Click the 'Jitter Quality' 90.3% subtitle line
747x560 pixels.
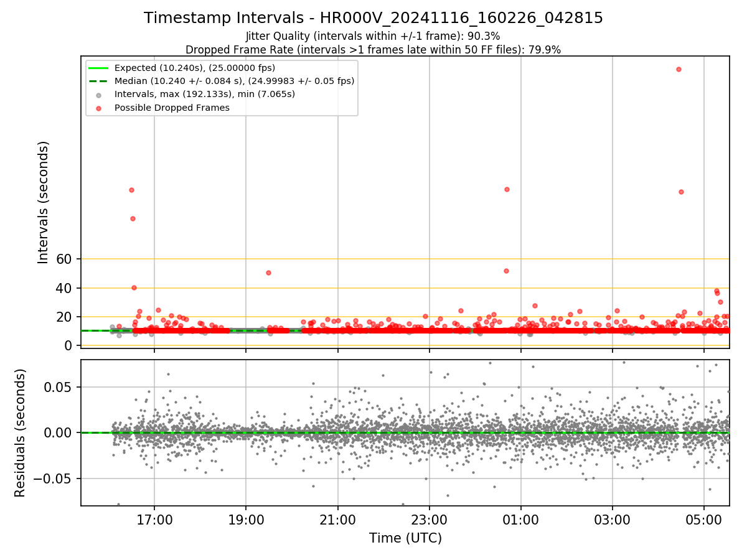(374, 36)
